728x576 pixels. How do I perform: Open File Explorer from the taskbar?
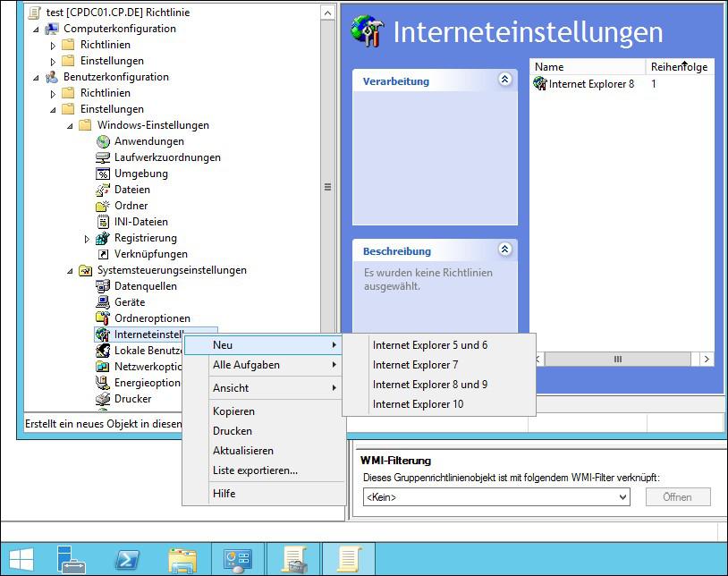pyautogui.click(x=182, y=560)
